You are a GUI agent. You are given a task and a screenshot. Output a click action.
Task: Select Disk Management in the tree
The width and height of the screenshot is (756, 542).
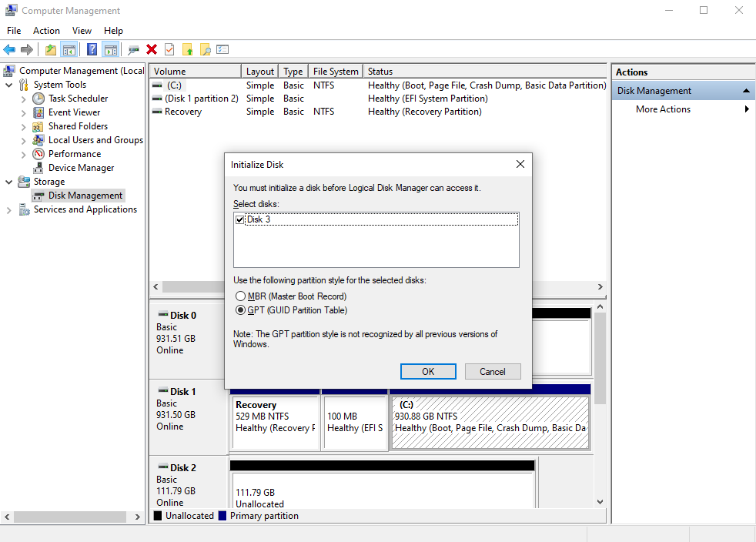click(x=85, y=196)
